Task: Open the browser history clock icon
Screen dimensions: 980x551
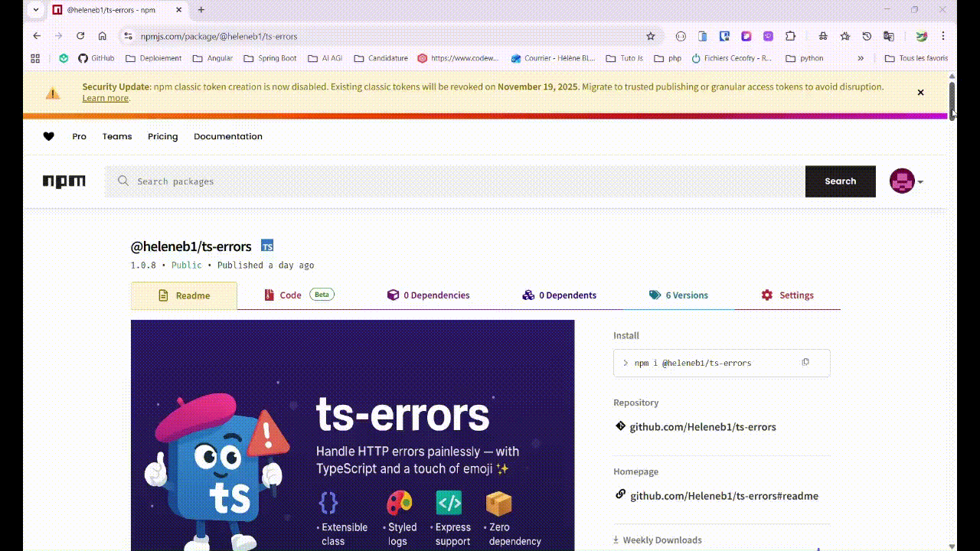Action: [x=867, y=36]
